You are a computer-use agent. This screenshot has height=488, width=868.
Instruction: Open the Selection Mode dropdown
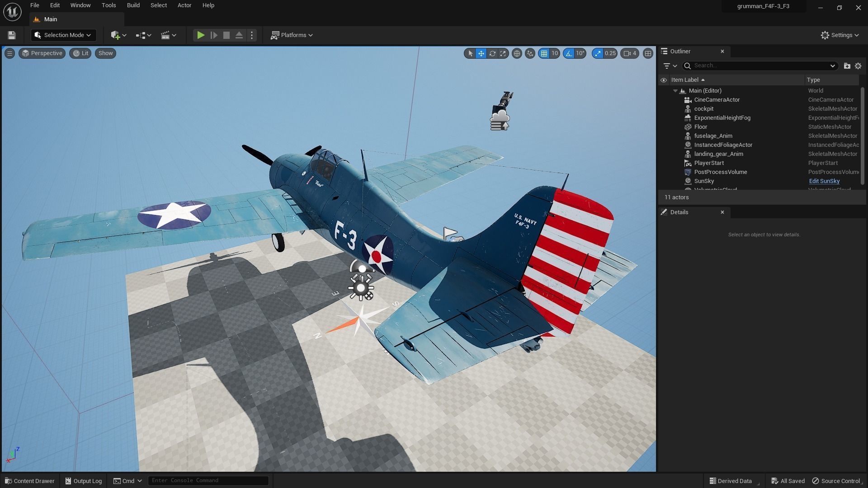point(63,35)
